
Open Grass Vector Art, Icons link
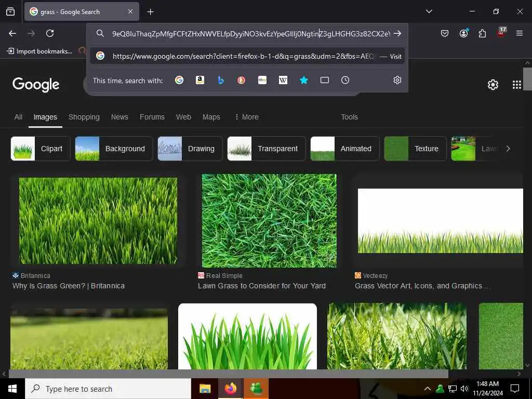[x=422, y=286]
